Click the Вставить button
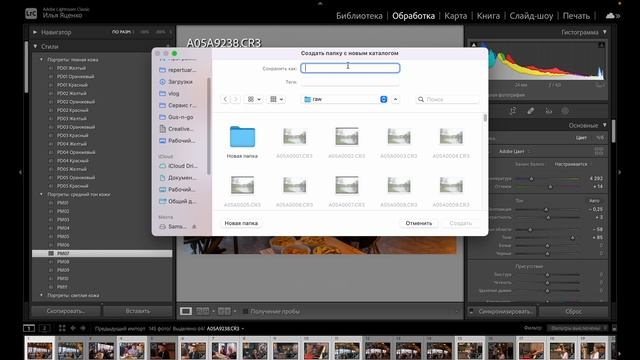This screenshot has width=640, height=360. [x=138, y=311]
